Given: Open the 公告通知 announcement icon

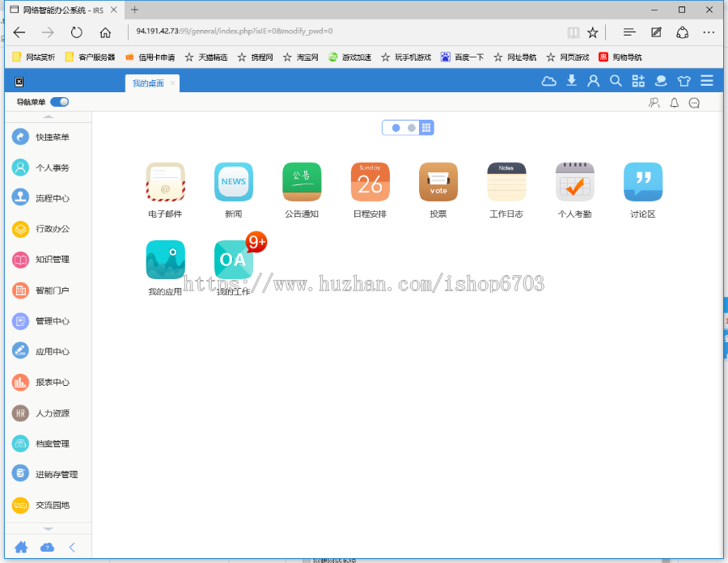Looking at the screenshot, I should (x=302, y=182).
